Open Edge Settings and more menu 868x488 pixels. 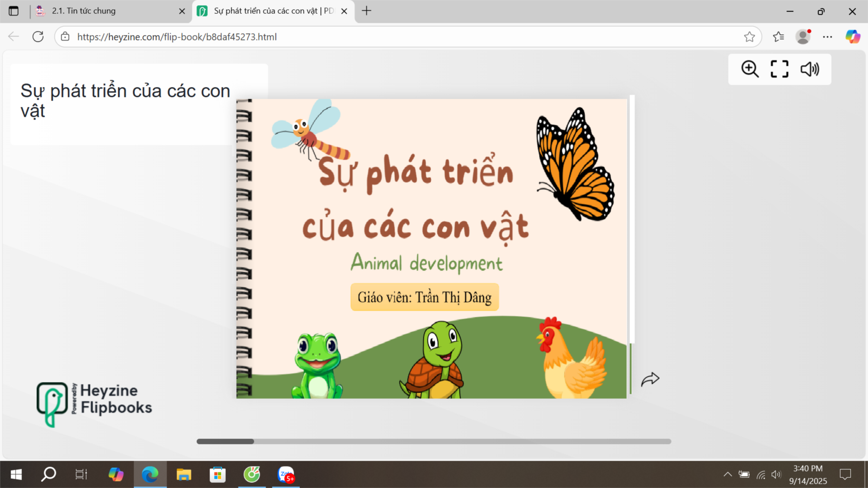(827, 37)
